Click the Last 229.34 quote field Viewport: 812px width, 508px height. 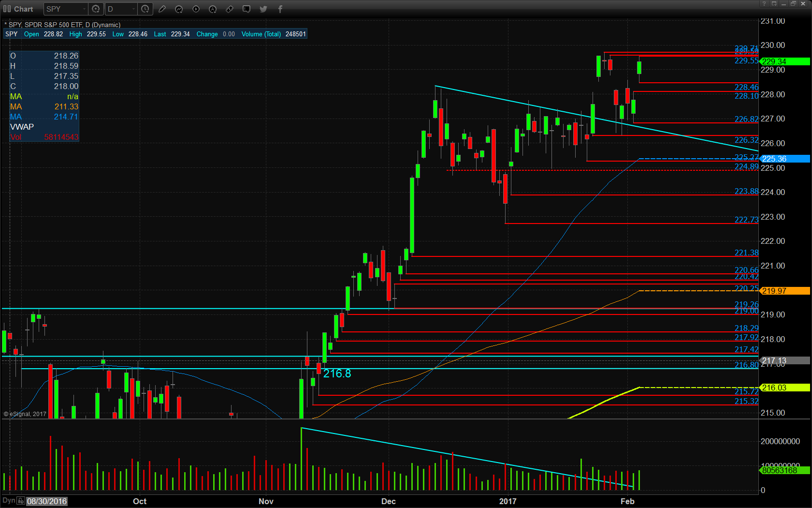(x=172, y=34)
